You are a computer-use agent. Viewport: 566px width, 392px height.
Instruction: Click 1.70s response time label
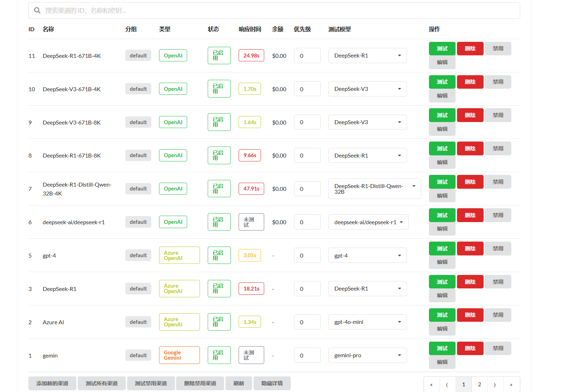point(250,89)
